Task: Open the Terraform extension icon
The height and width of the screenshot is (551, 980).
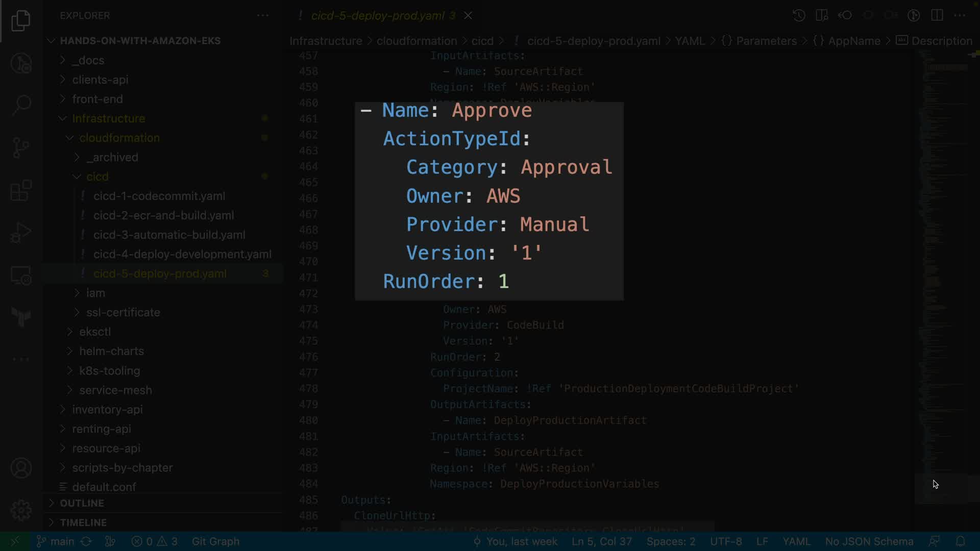Action: [21, 317]
